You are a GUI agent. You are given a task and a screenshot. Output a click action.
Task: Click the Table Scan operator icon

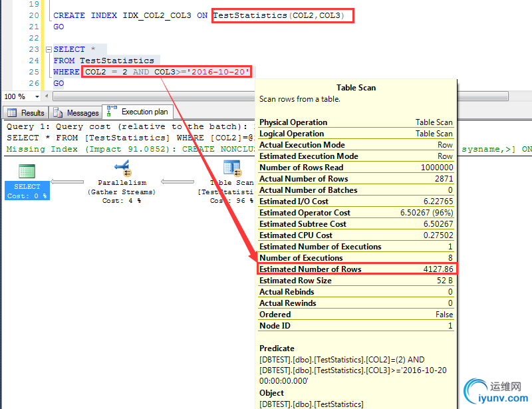point(232,169)
